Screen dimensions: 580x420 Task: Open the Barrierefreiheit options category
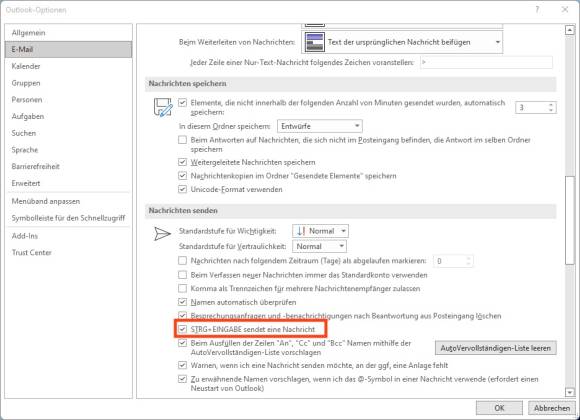(x=36, y=166)
